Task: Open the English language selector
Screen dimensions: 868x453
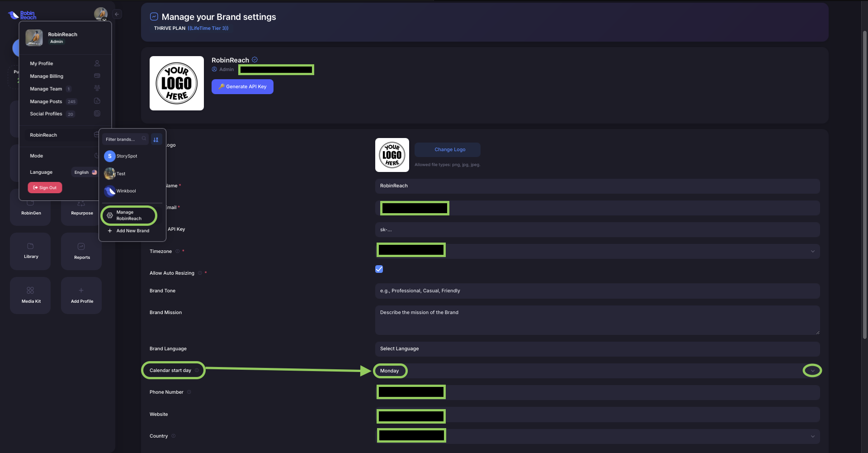Action: click(85, 172)
